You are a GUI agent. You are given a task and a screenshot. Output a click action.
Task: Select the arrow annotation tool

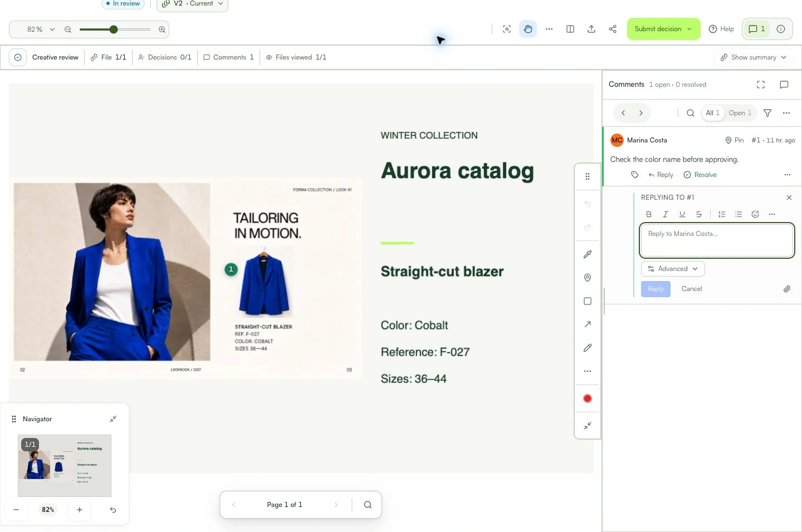[587, 324]
